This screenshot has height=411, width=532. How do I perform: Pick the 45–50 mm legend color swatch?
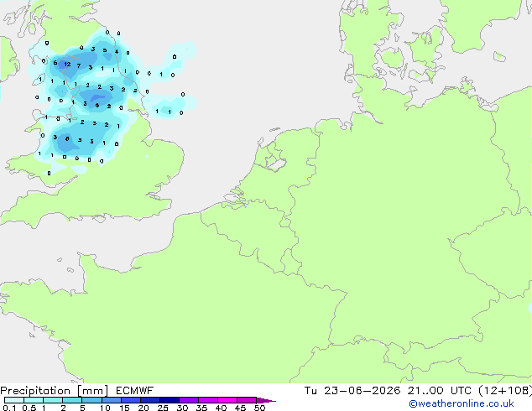pyautogui.click(x=247, y=400)
